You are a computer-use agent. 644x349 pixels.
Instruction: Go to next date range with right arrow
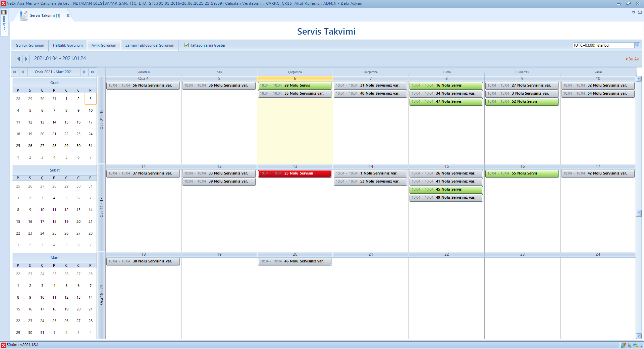click(x=26, y=59)
